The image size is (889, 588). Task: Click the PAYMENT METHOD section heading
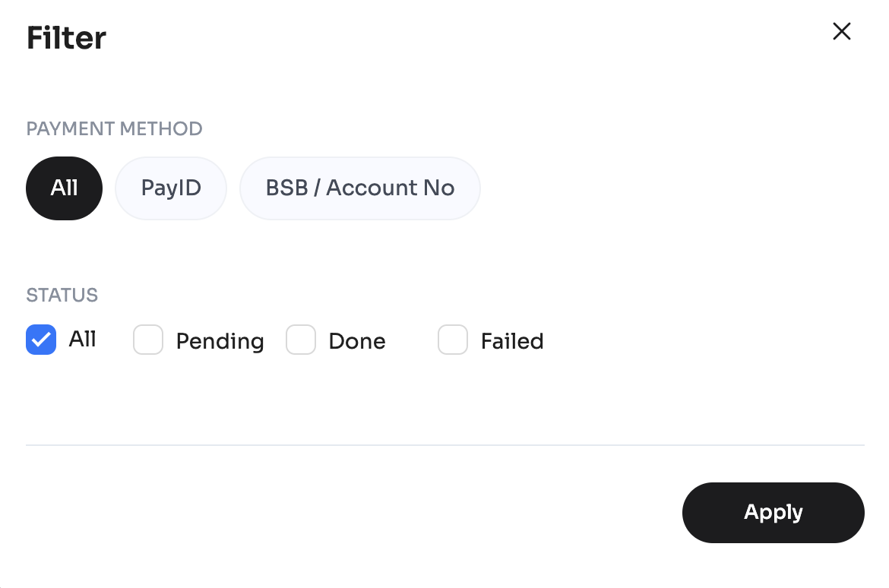[114, 128]
